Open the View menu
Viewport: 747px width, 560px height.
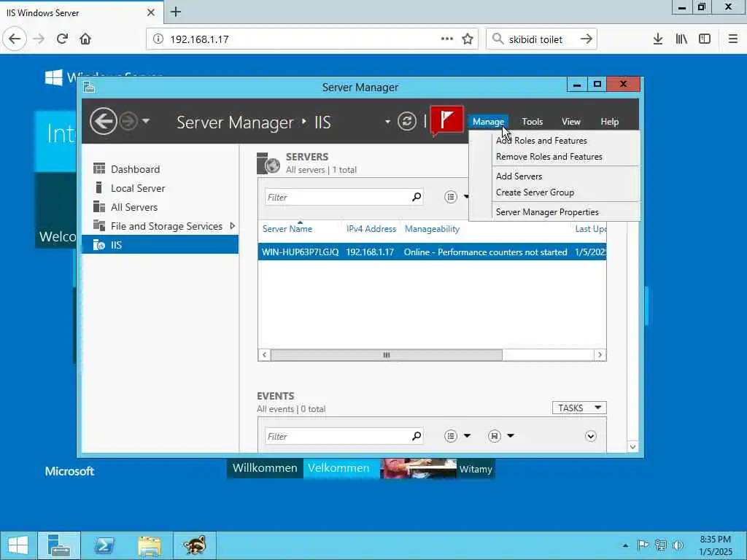pyautogui.click(x=570, y=122)
